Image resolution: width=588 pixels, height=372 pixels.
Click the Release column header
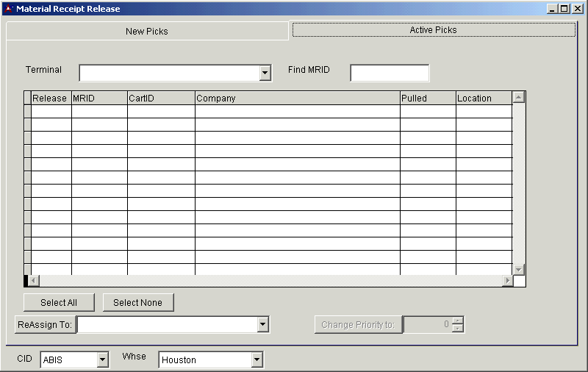click(x=50, y=98)
